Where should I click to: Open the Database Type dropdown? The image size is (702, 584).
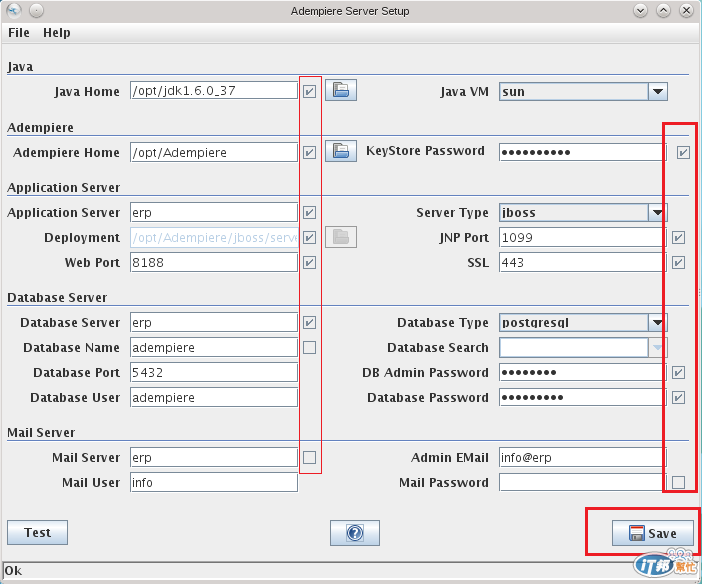coord(657,322)
